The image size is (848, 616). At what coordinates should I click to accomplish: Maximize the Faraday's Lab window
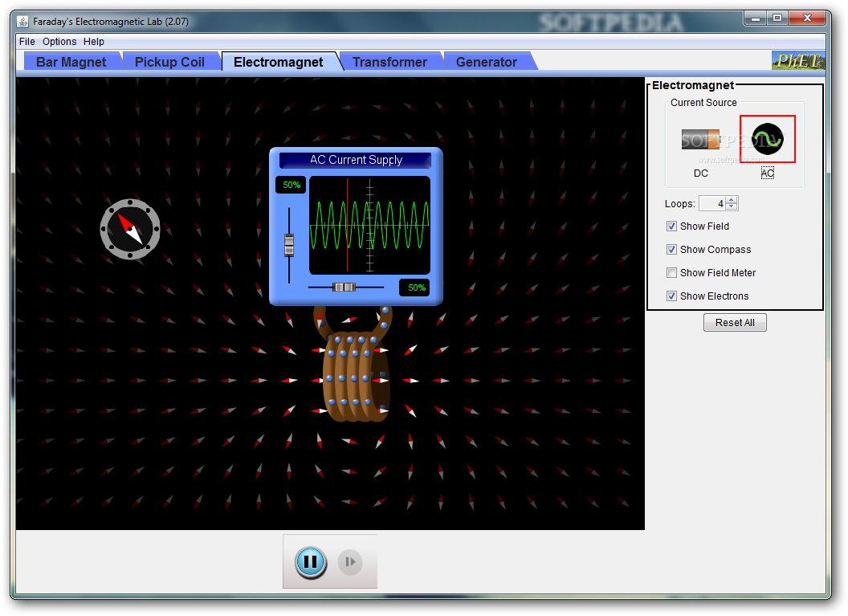777,18
